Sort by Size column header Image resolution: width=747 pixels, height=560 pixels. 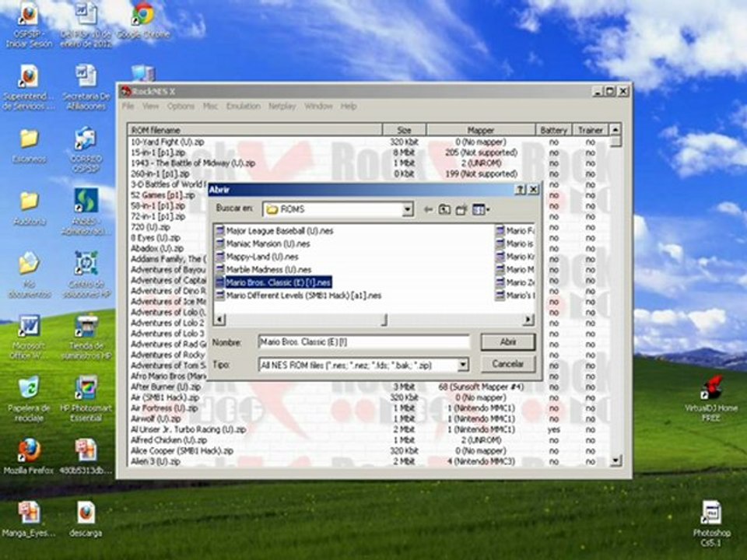click(404, 130)
